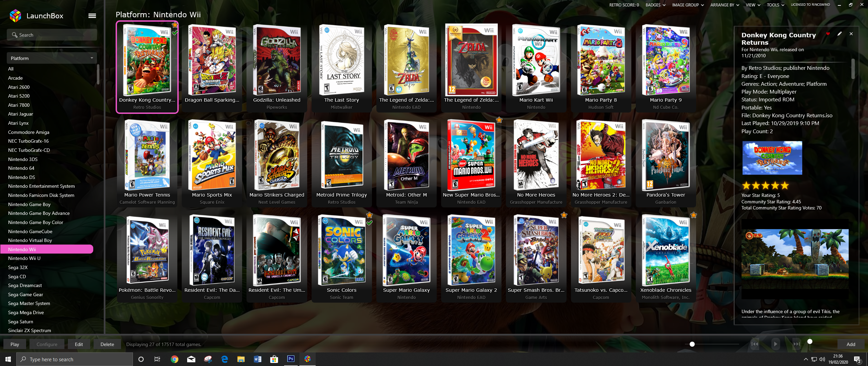
Task: Click the LaunchBox search field
Action: pos(52,35)
